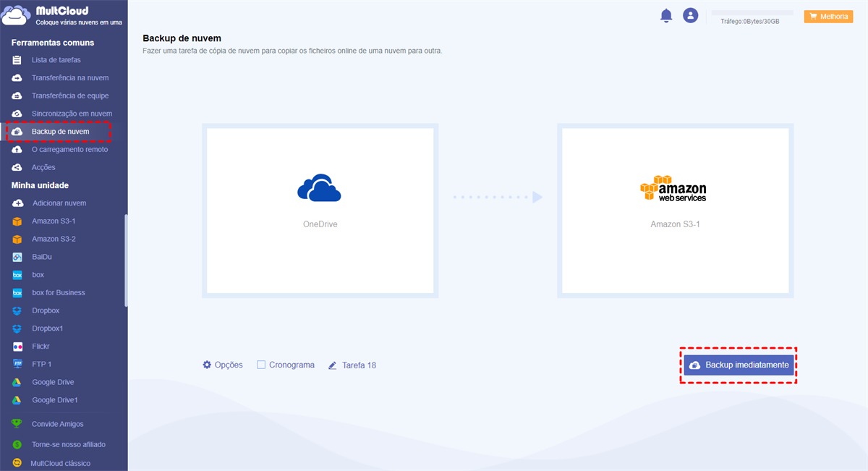Click the Transferência de equipe icon
Viewport: 868px width, 471px height.
17,96
